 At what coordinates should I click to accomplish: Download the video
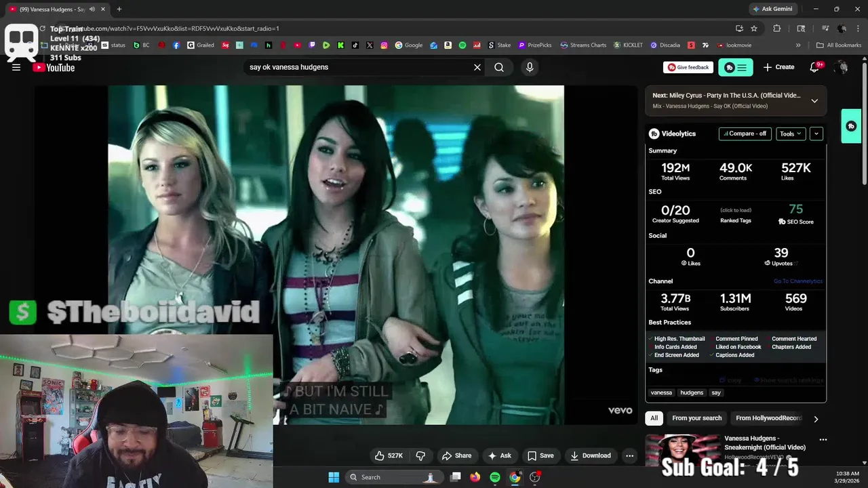tap(591, 455)
